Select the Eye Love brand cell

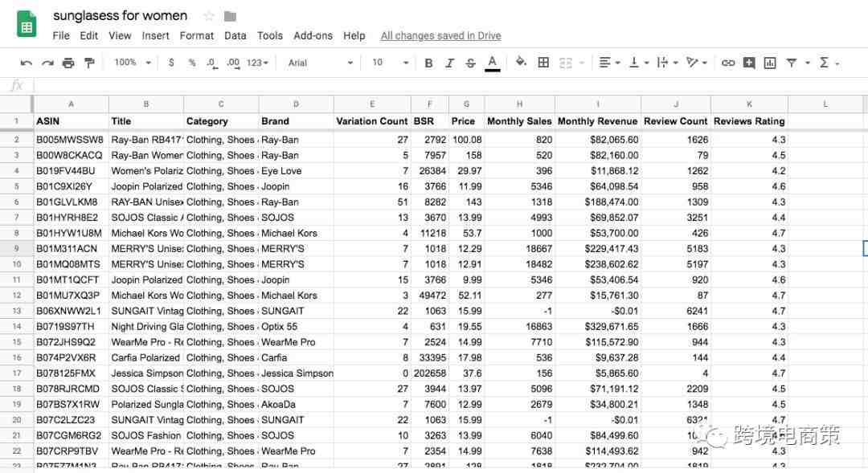click(x=296, y=171)
